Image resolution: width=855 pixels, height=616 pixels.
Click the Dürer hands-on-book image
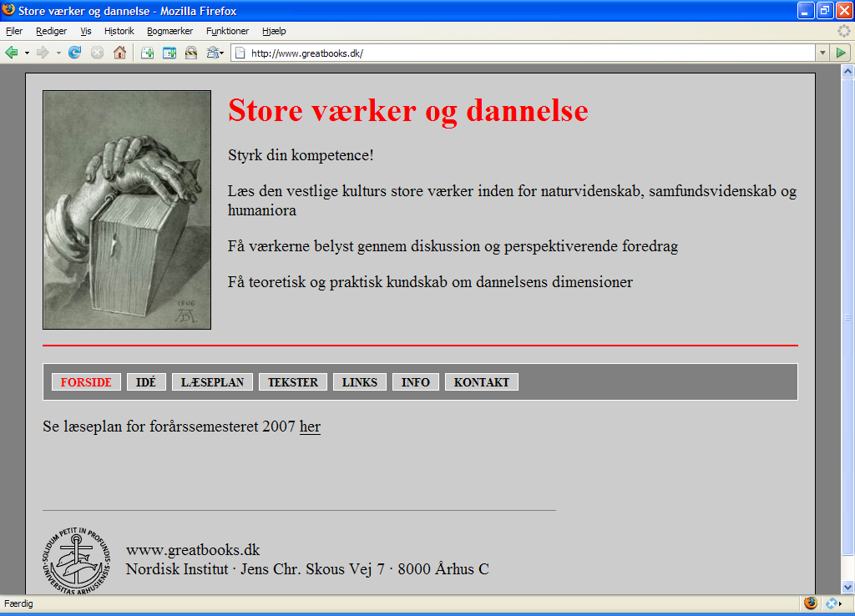click(127, 210)
